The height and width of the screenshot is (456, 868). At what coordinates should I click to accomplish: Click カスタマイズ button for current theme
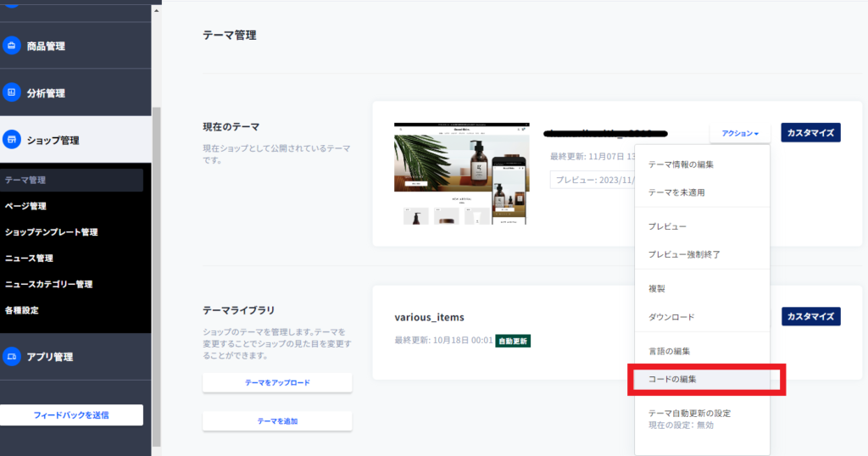click(x=810, y=133)
